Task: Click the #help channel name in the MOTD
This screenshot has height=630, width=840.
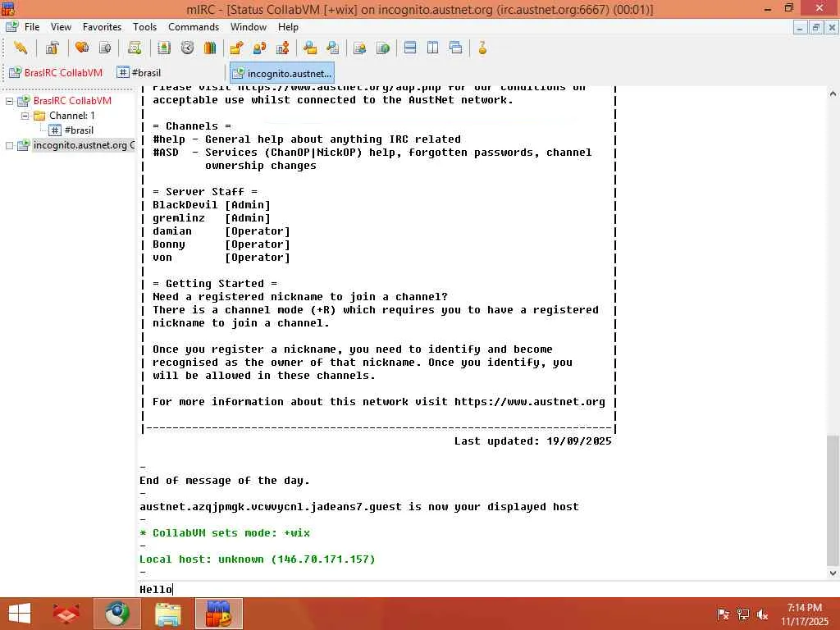Action: (x=169, y=139)
